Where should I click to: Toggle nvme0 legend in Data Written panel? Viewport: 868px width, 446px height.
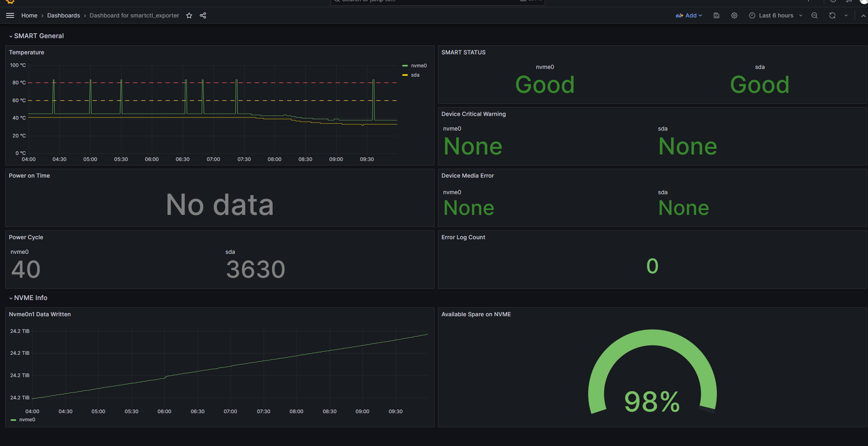click(27, 420)
